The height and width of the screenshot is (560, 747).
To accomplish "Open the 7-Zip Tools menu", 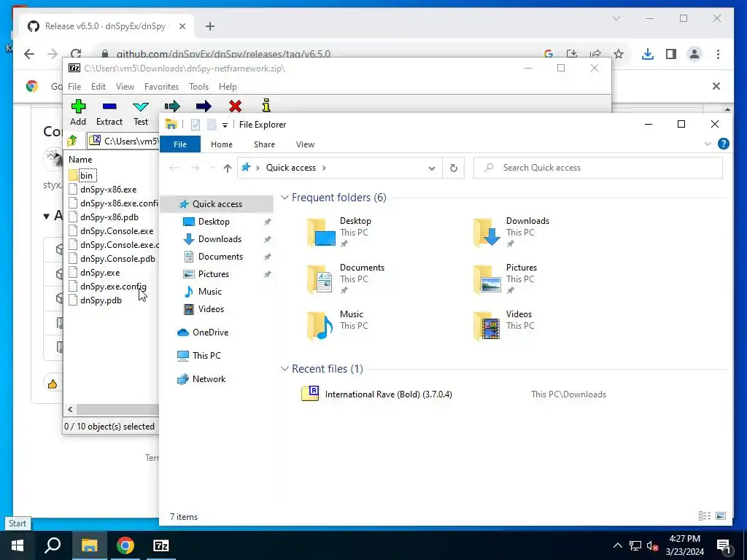I will tap(198, 87).
